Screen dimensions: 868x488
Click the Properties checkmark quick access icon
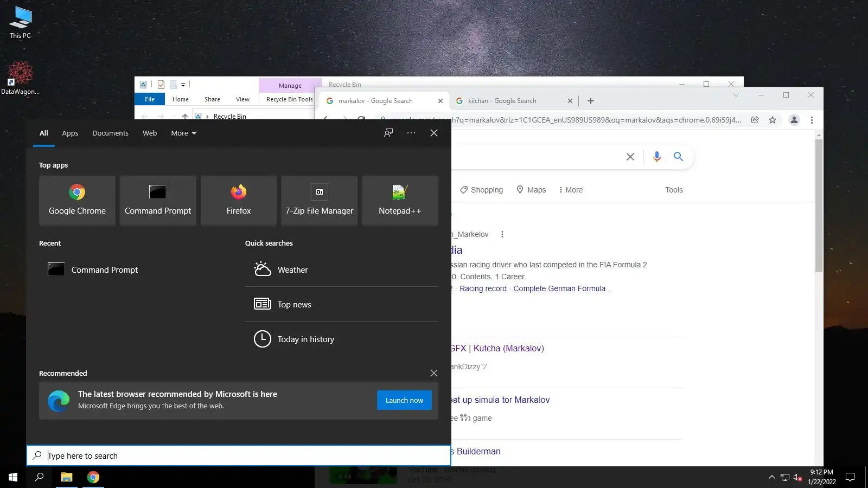tap(161, 85)
